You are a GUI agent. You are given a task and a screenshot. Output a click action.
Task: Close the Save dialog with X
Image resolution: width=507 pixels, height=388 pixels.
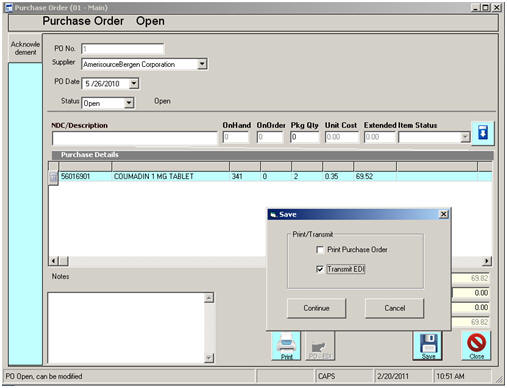(444, 214)
